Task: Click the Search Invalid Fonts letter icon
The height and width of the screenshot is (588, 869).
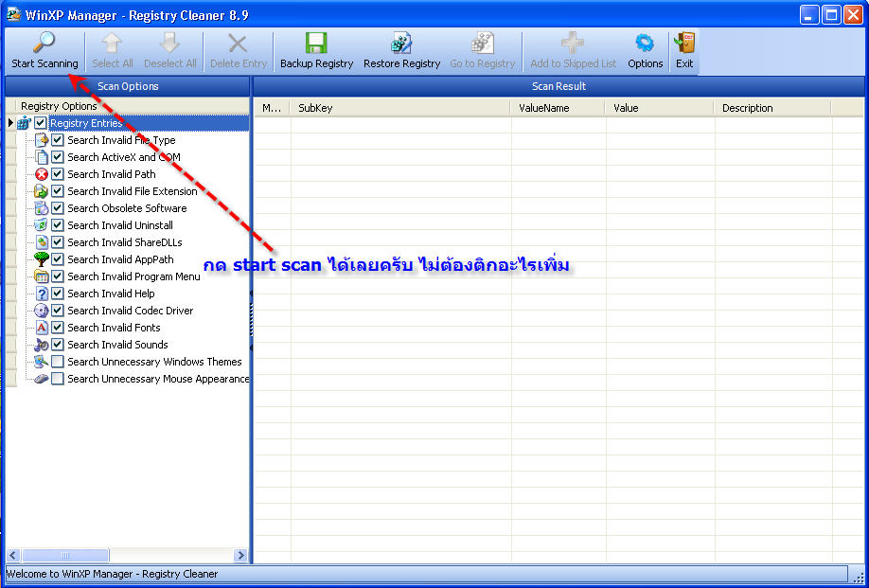Action: pos(42,328)
